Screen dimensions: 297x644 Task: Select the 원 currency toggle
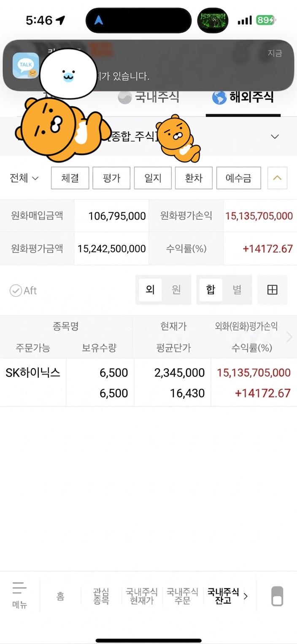coord(176,290)
